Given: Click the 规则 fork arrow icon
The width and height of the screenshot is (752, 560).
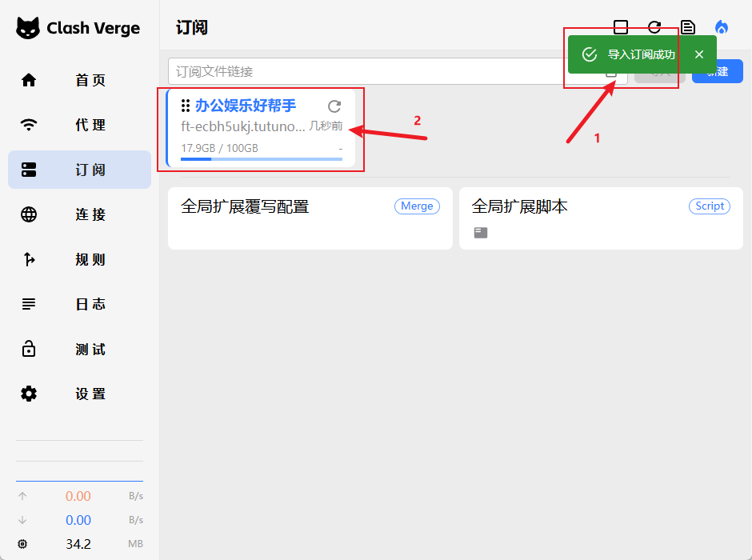Looking at the screenshot, I should coord(29,259).
